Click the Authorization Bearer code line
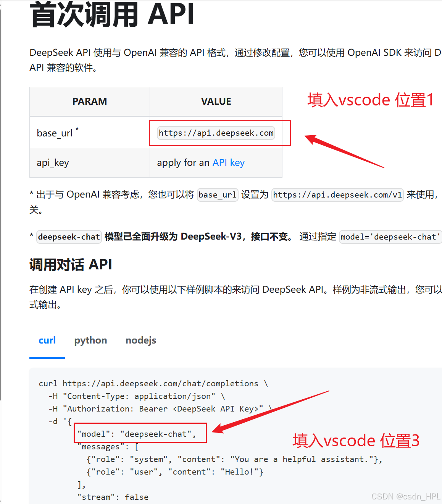442x504 pixels. [160, 409]
